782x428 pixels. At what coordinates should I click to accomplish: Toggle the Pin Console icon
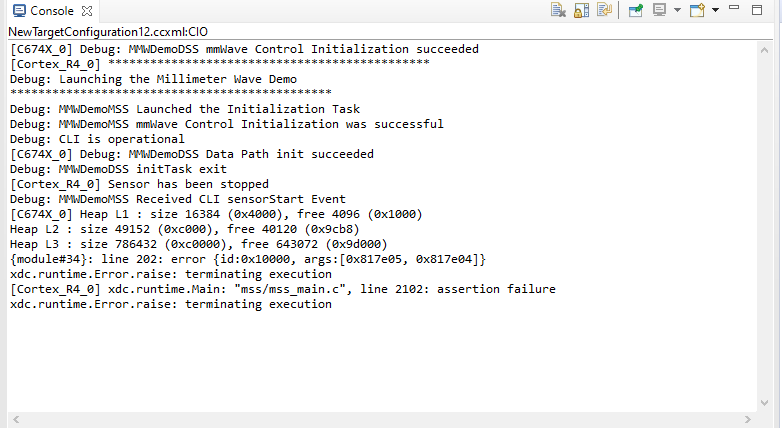(636, 10)
